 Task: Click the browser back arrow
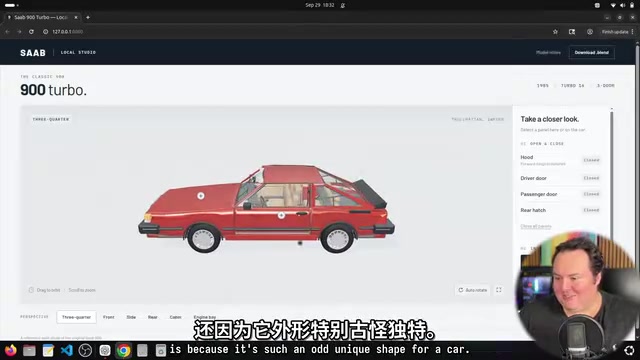point(7,31)
